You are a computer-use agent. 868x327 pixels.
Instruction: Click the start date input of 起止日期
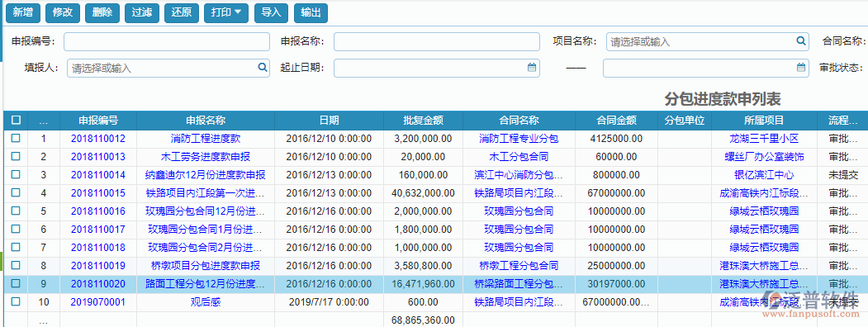[437, 68]
